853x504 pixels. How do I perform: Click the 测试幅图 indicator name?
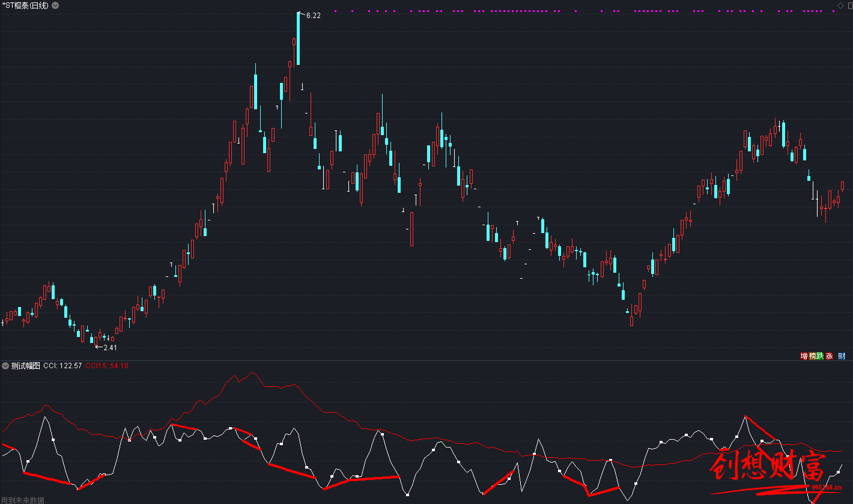pyautogui.click(x=26, y=366)
